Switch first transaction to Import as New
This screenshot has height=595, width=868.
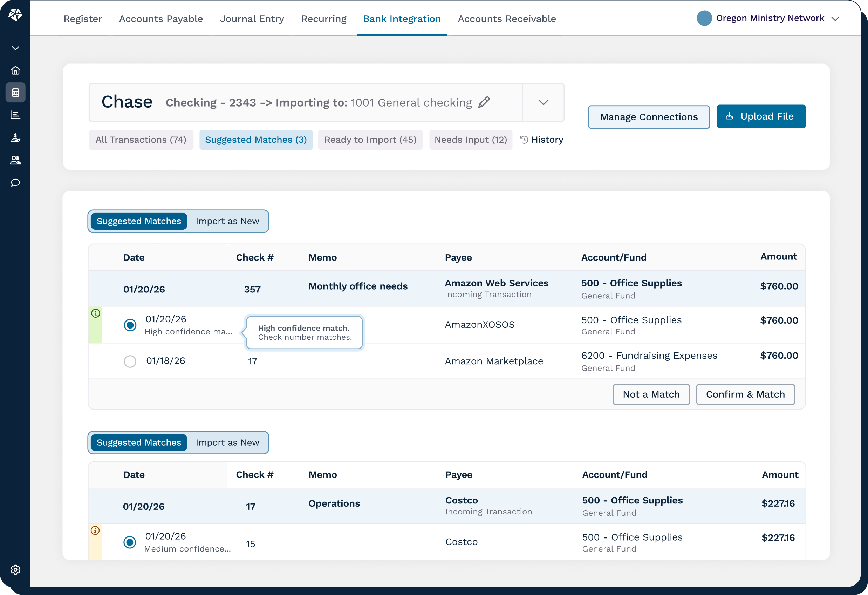tap(227, 221)
